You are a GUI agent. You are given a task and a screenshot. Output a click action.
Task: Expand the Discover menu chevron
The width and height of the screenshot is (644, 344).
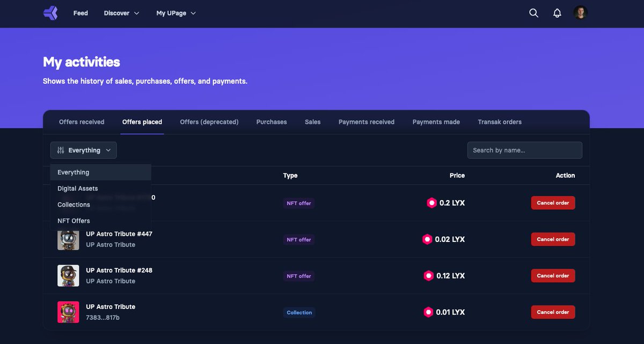pos(136,13)
